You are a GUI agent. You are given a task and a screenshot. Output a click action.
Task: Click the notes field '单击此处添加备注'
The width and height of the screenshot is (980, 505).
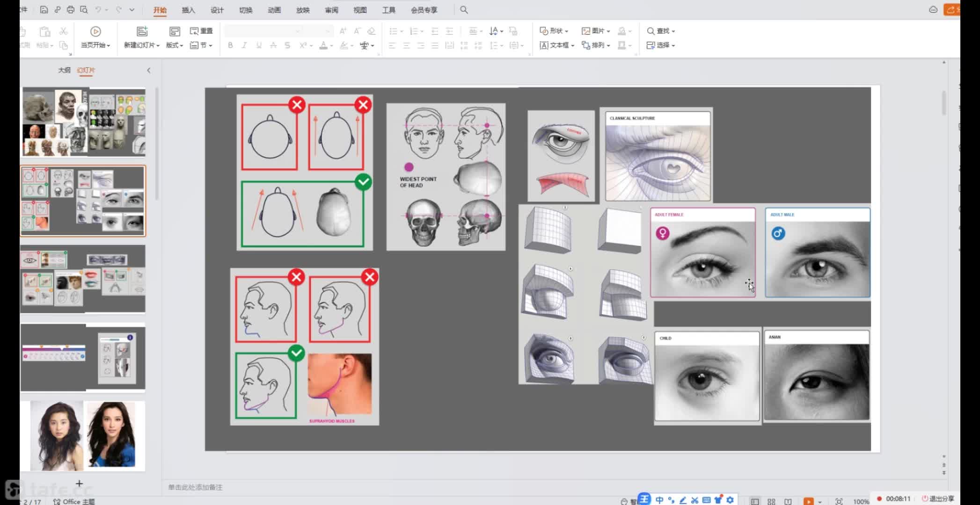point(195,487)
